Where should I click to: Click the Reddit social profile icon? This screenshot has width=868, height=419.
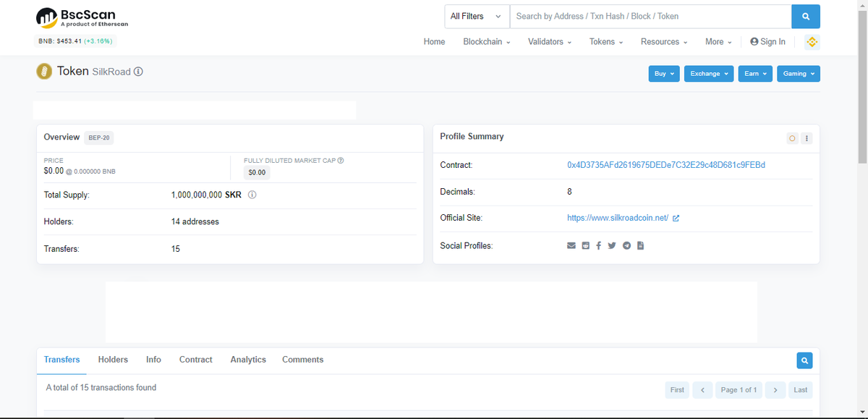[x=586, y=246]
